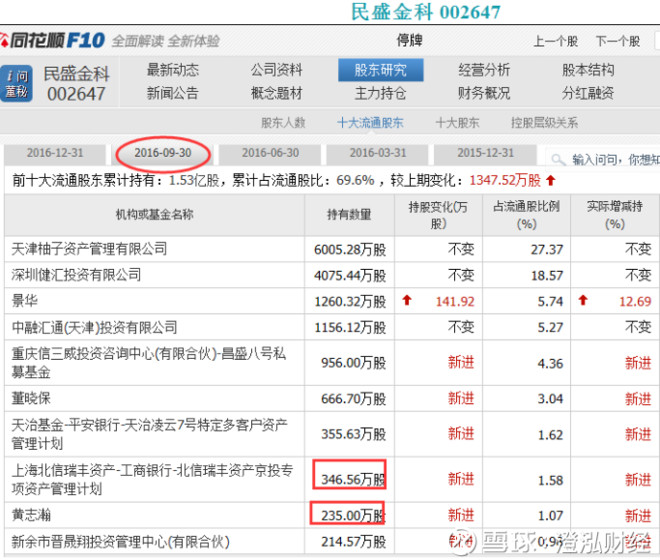
Task: Click the 持有数量 column header
Action: tap(349, 215)
